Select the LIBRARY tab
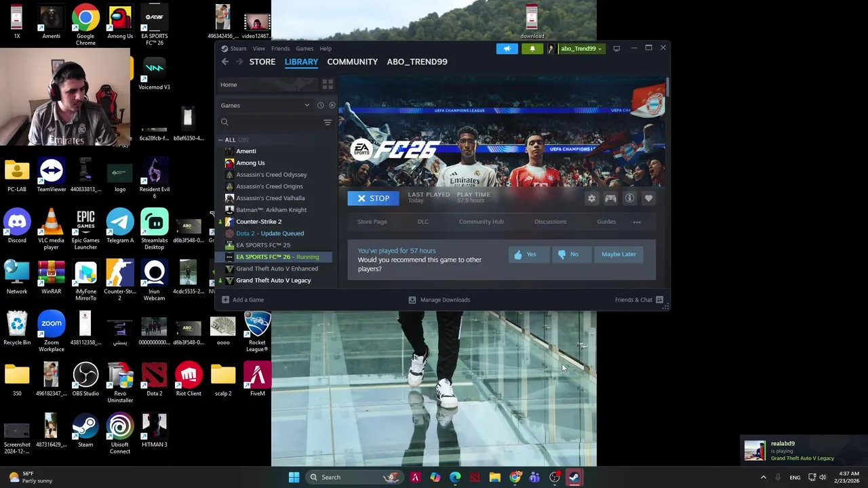 pyautogui.click(x=301, y=62)
